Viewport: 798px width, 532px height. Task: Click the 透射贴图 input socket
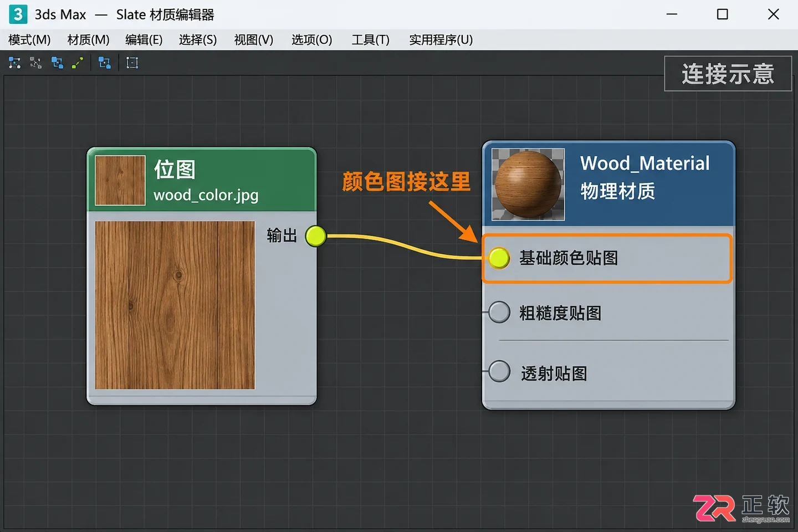pos(499,371)
